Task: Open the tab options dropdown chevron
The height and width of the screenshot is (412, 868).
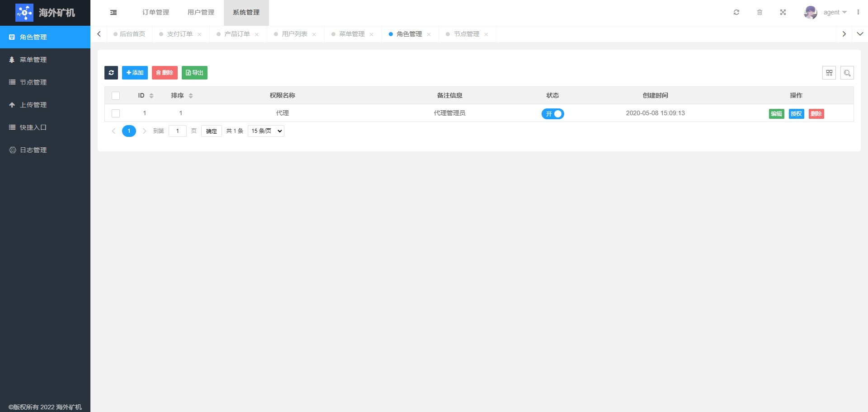Action: point(860,34)
